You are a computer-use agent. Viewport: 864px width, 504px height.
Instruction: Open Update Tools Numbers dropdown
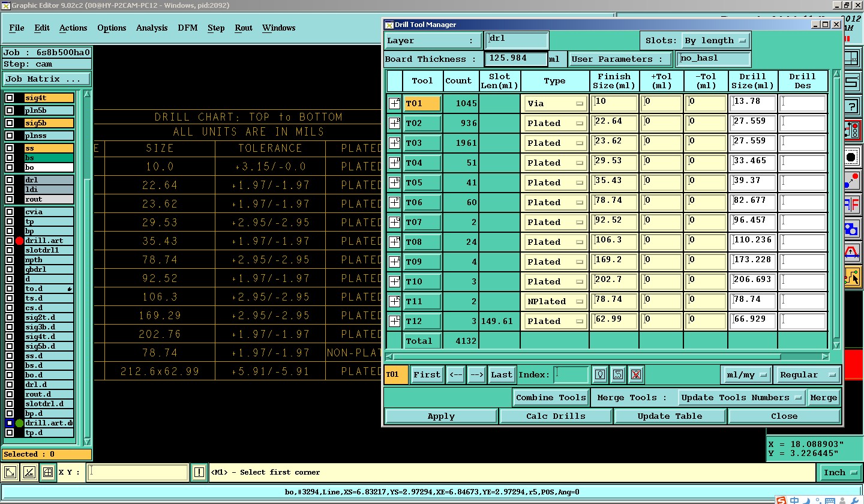[742, 397]
